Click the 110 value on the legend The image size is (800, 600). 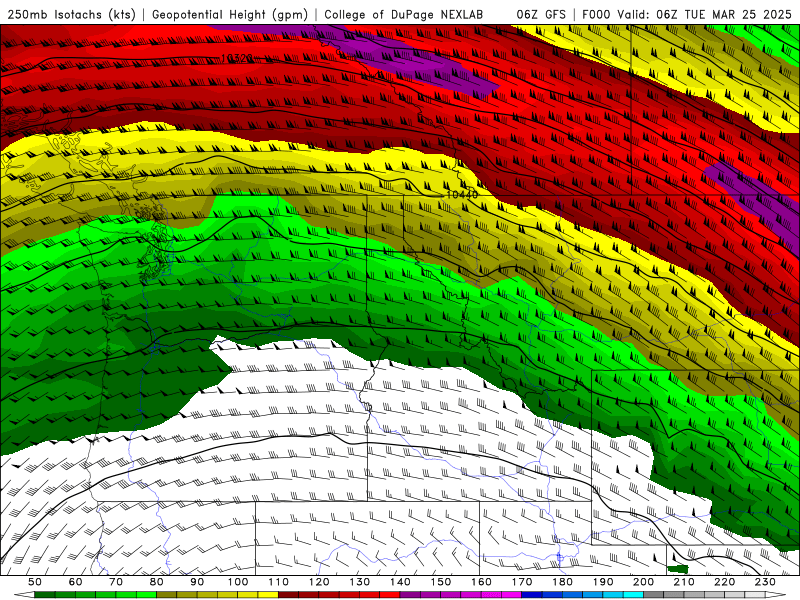[x=279, y=582]
